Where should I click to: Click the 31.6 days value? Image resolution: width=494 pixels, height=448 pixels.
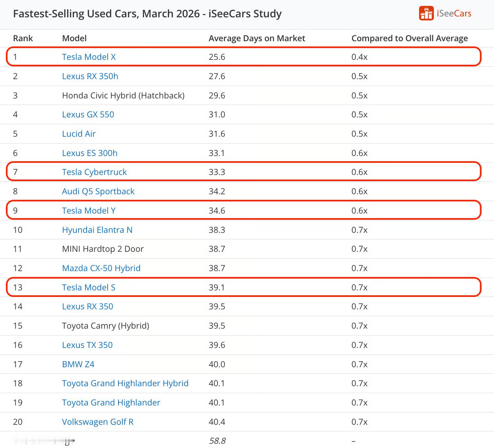(217, 134)
